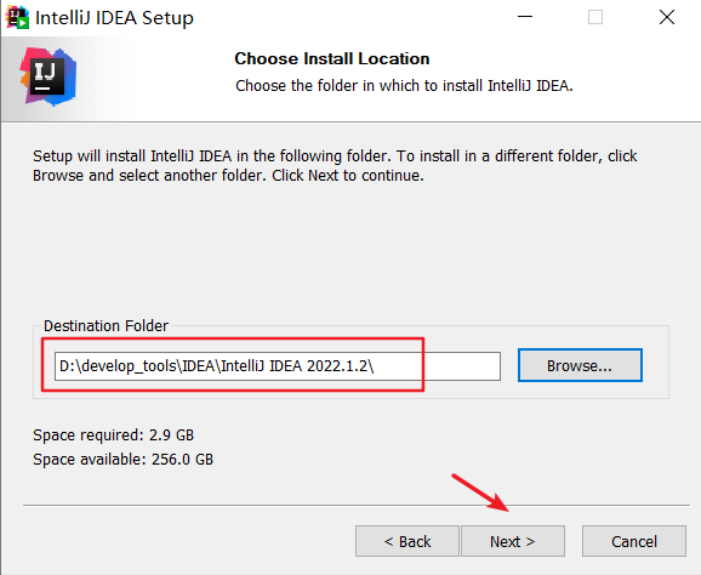Click the IJ logo in the header
701x575 pixels.
click(47, 75)
